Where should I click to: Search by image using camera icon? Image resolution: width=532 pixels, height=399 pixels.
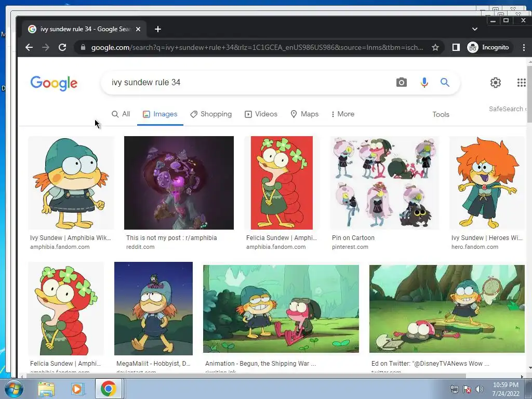pos(402,83)
